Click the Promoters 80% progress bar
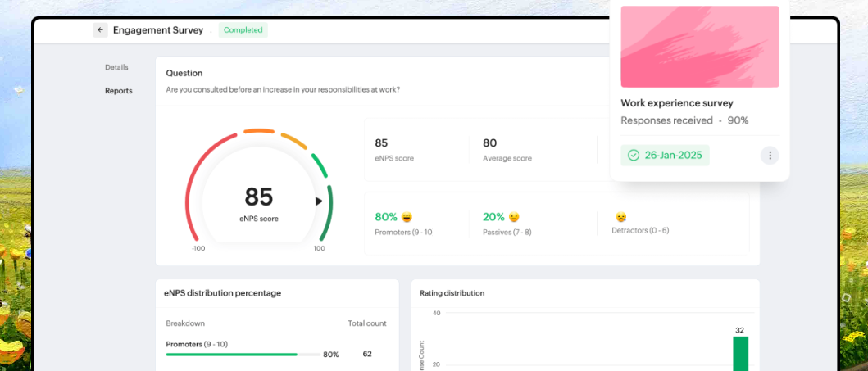868x371 pixels. (x=243, y=355)
